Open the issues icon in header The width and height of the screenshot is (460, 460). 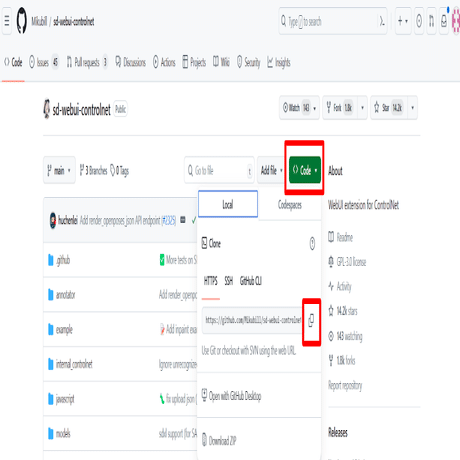419,21
